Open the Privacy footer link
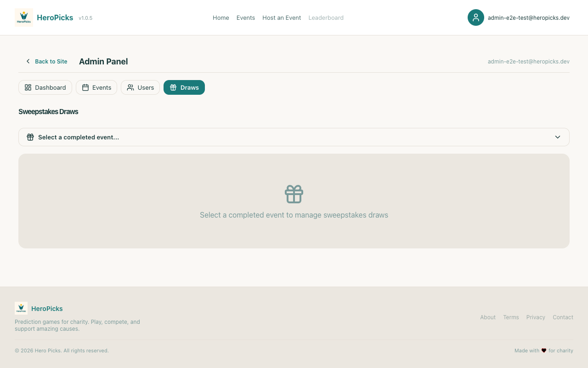This screenshot has height=368, width=588. (x=536, y=317)
